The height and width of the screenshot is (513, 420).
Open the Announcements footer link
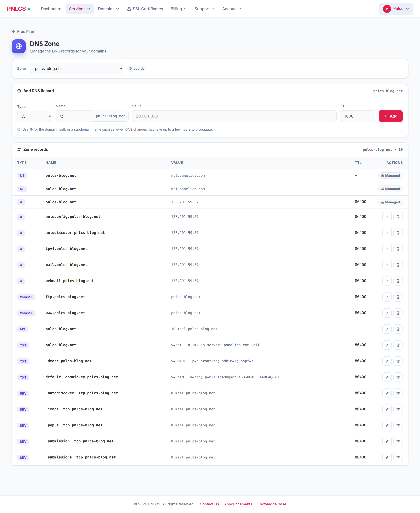[x=238, y=504]
